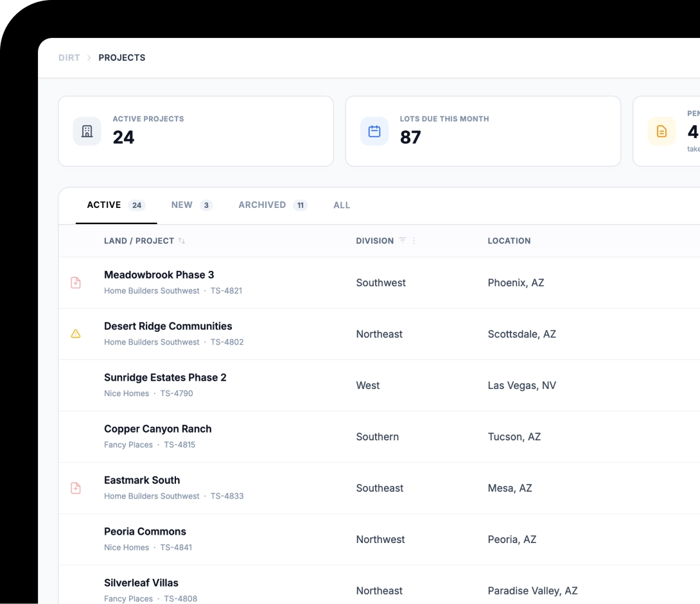Open the Archived tab
This screenshot has width=700, height=604.
pyautogui.click(x=273, y=205)
